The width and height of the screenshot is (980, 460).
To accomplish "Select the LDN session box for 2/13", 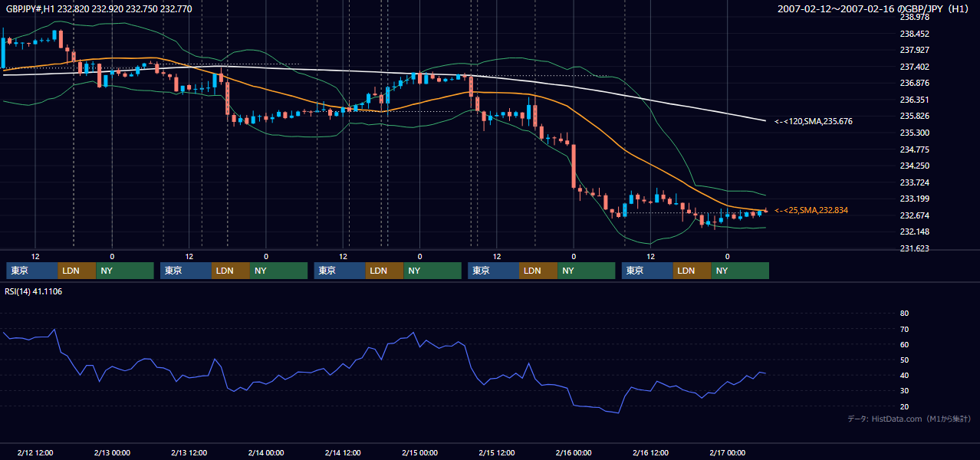I will coord(231,271).
